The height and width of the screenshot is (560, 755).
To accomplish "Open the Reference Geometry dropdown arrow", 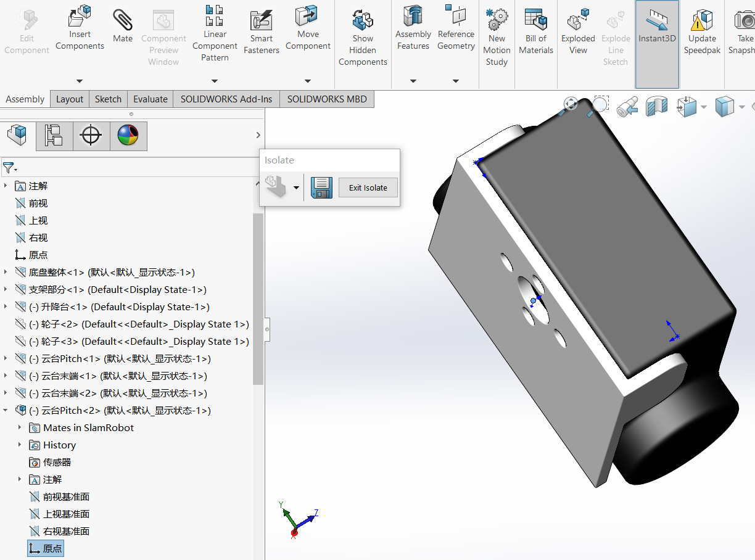I will point(456,80).
